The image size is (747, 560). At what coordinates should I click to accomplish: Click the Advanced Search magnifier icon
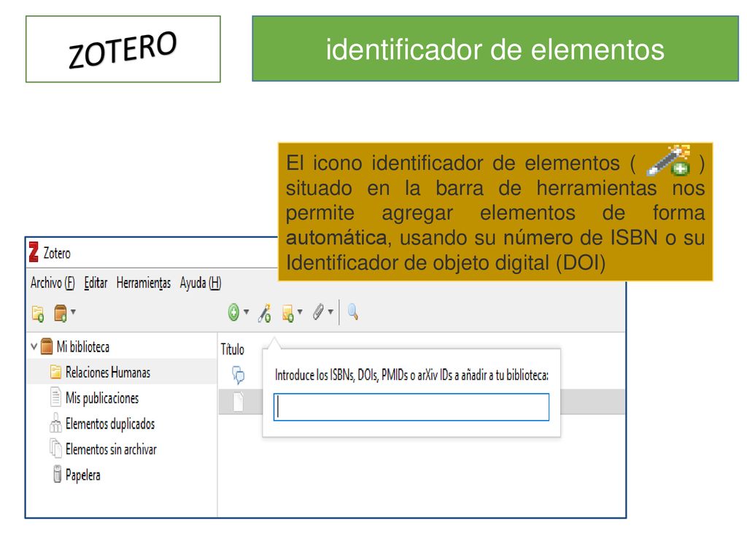(x=352, y=312)
